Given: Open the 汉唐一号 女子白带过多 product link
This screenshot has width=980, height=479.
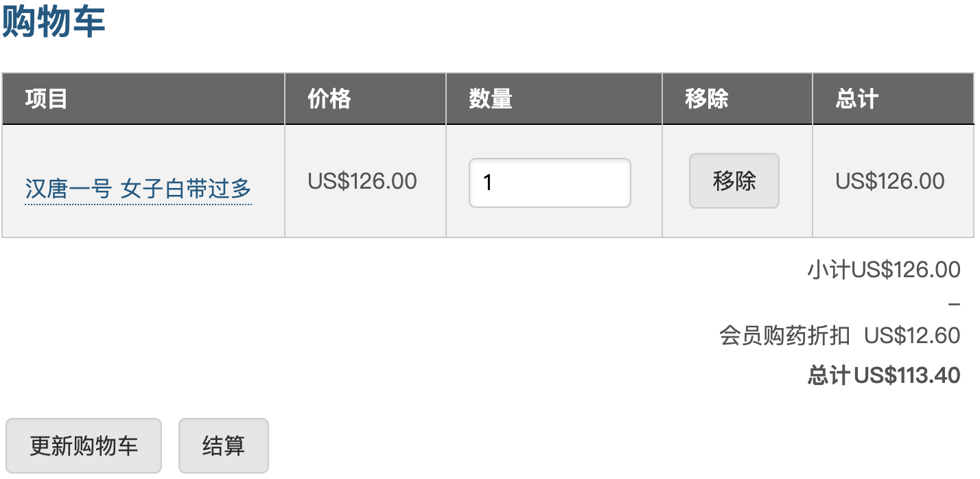Looking at the screenshot, I should [x=138, y=188].
